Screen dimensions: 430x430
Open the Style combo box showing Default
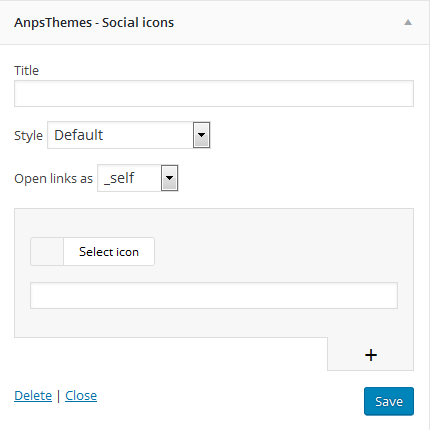129,135
